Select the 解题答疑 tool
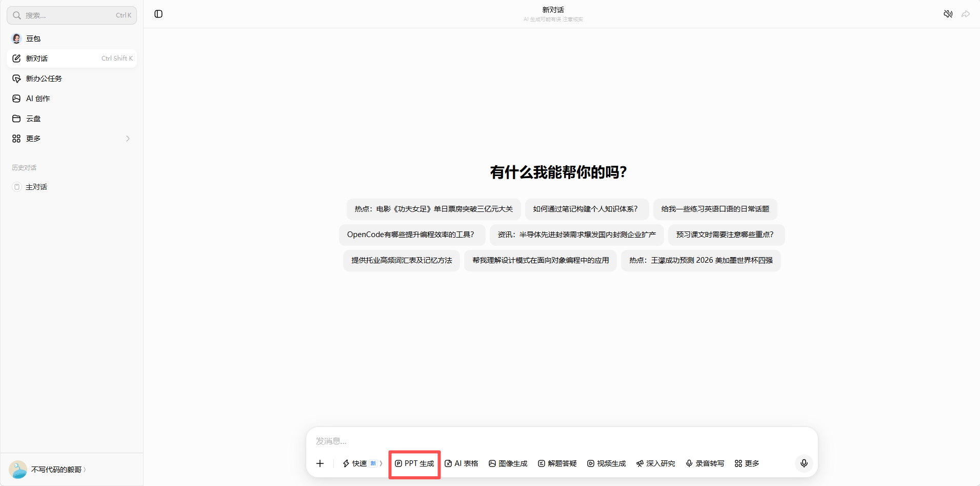Screen dimensions: 980x486 [557, 463]
